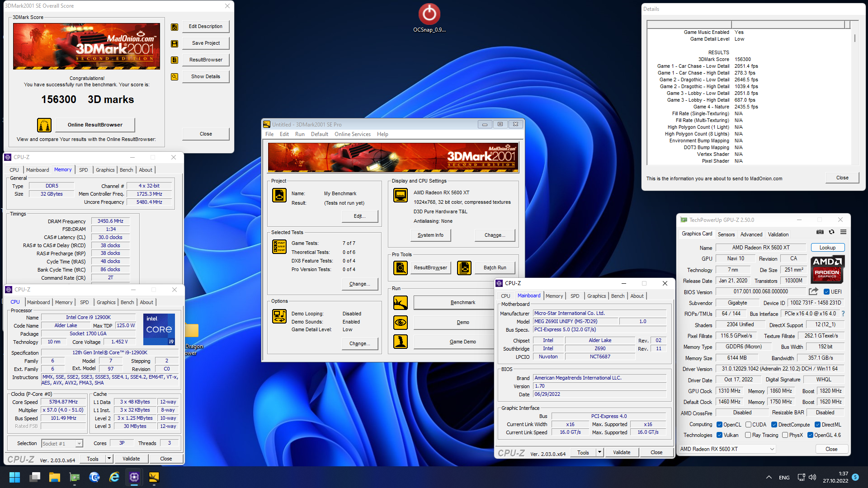Click the Lookup button in GPU-Z

tap(827, 248)
